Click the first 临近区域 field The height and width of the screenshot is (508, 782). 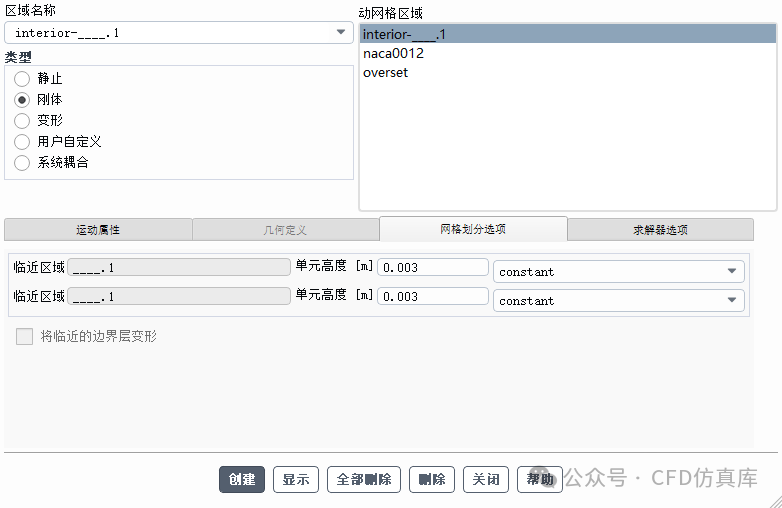[179, 267]
